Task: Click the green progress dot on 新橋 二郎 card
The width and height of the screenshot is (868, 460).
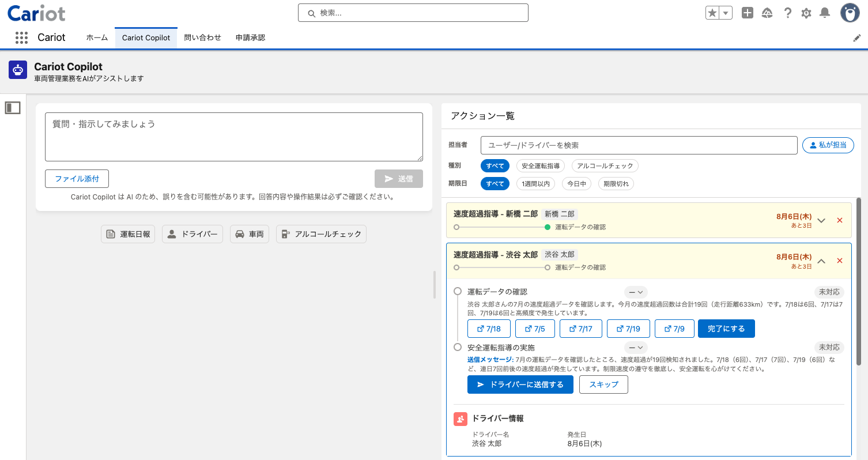Action: click(548, 227)
